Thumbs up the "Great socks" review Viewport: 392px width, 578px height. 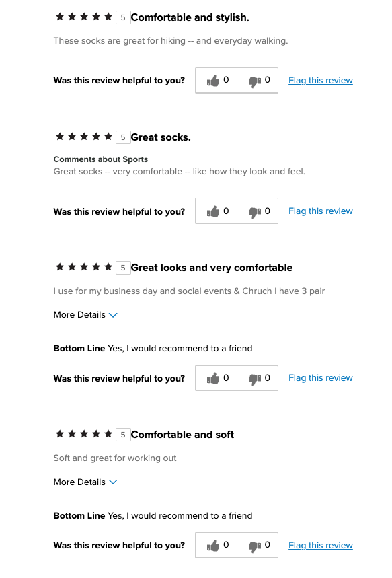pyautogui.click(x=217, y=211)
